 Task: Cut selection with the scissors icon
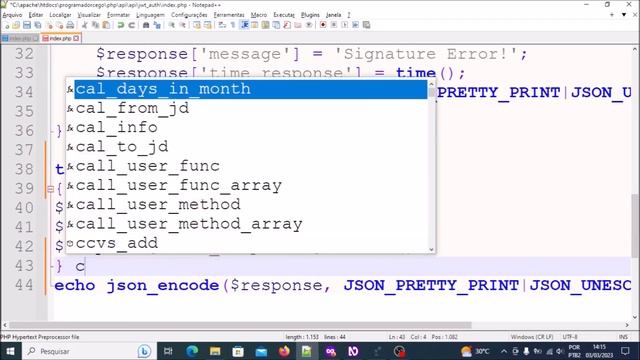[x=84, y=25]
